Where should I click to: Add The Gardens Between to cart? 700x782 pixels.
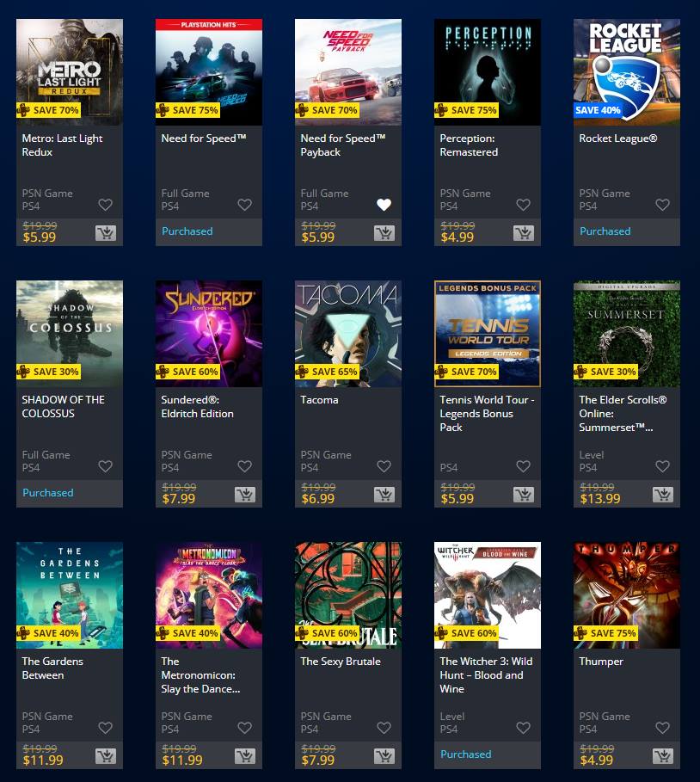pyautogui.click(x=106, y=756)
